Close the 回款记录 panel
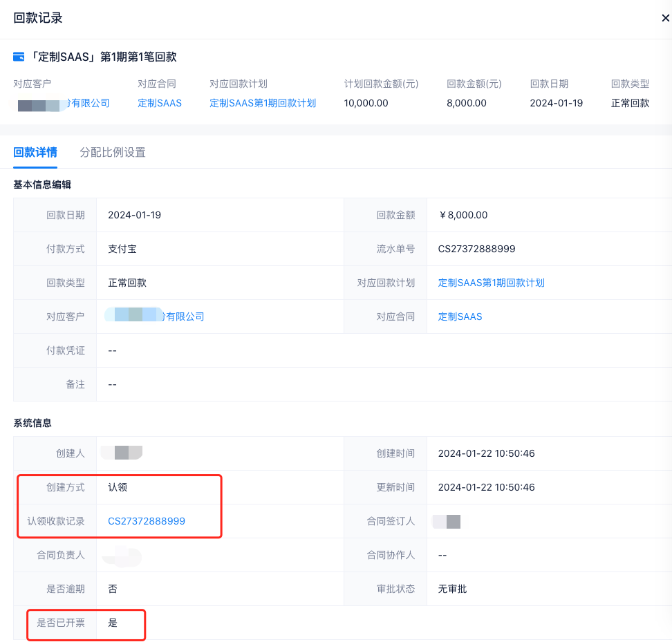The height and width of the screenshot is (642, 672). (664, 19)
